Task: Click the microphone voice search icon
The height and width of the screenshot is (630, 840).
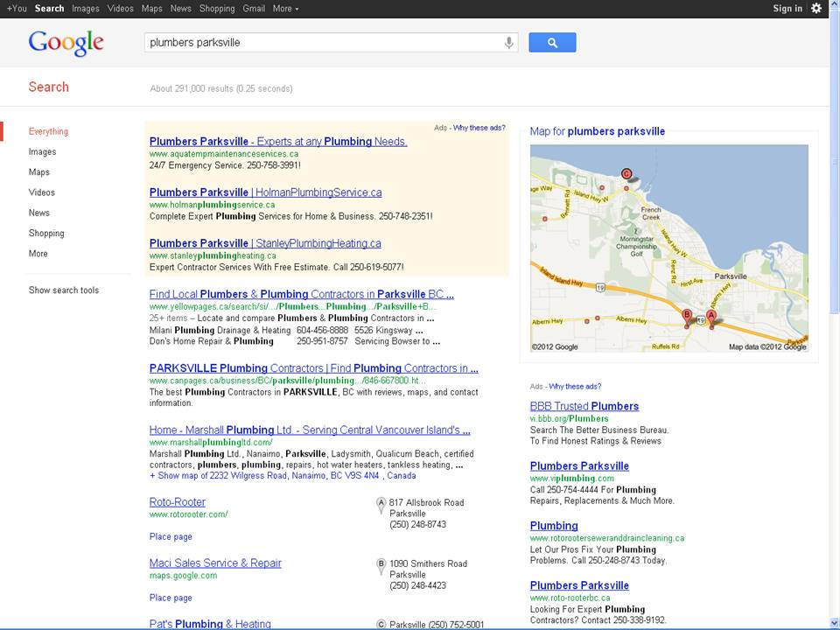Action: 508,43
